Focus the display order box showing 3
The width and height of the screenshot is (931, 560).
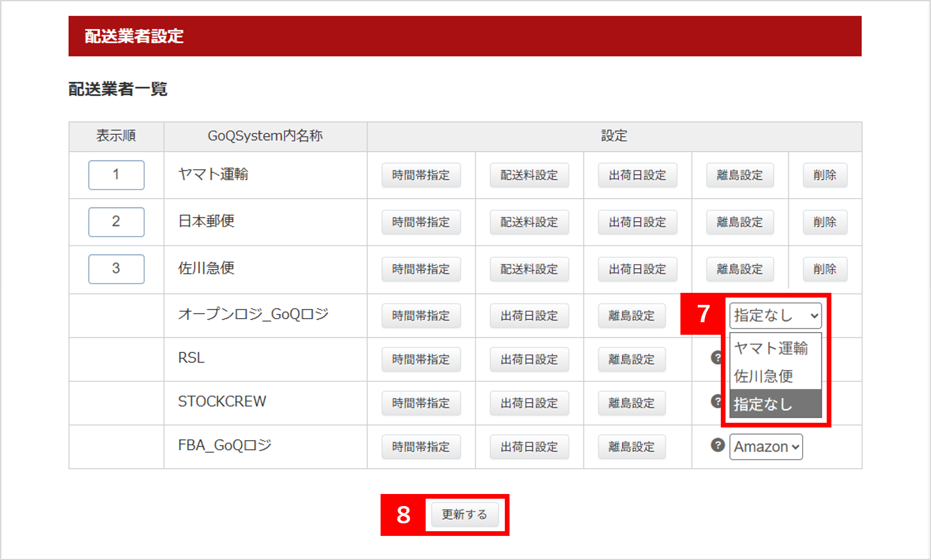(116, 269)
